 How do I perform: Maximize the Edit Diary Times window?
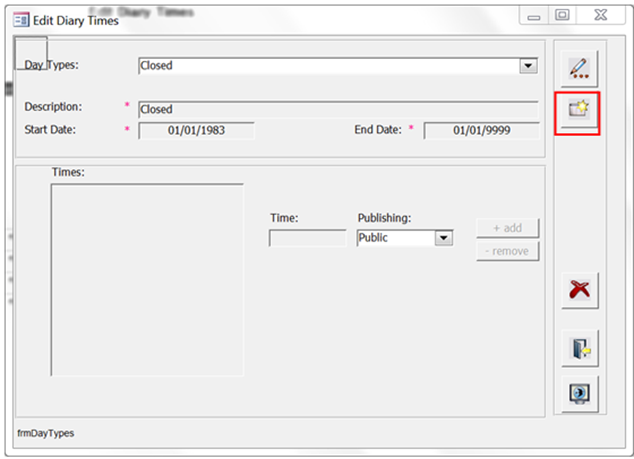coord(562,16)
